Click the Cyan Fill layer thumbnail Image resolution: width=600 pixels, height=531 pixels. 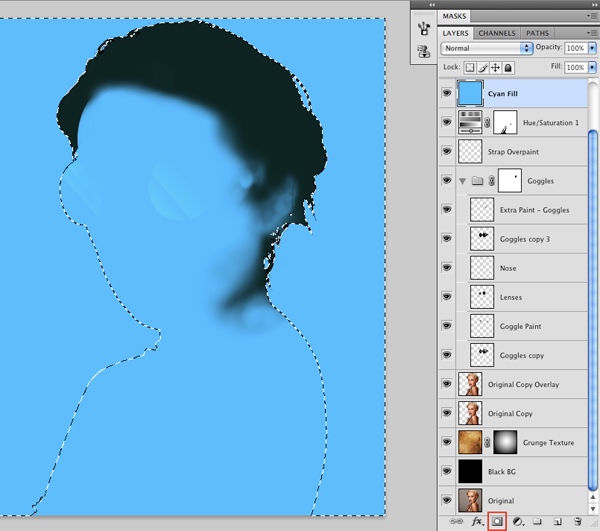[470, 93]
